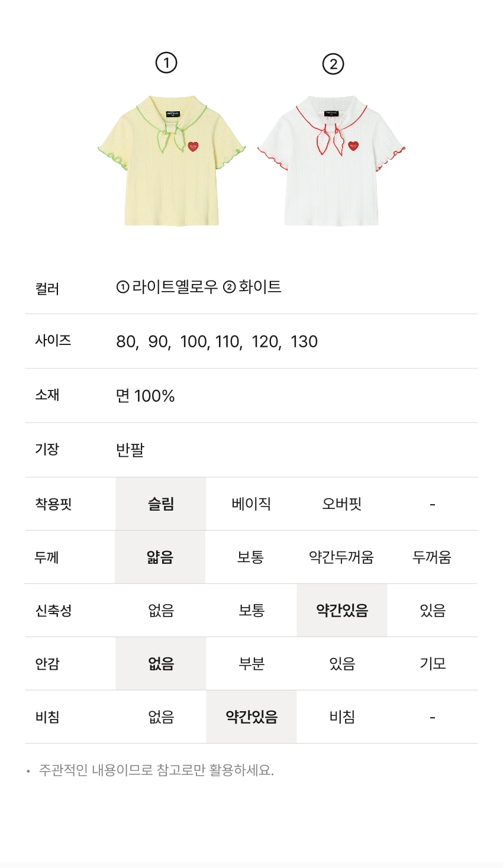Choose 약간두꺼움 thickness option
This screenshot has width=503, height=868.
pos(341,557)
